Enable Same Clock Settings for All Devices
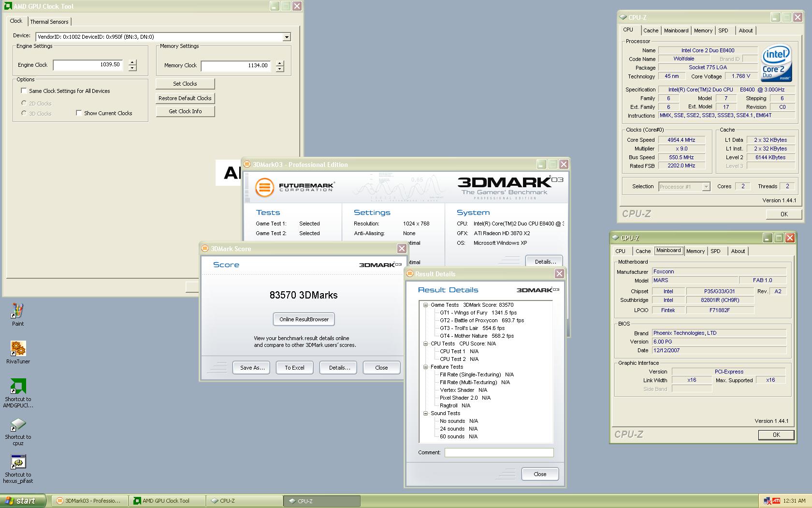 [x=24, y=90]
